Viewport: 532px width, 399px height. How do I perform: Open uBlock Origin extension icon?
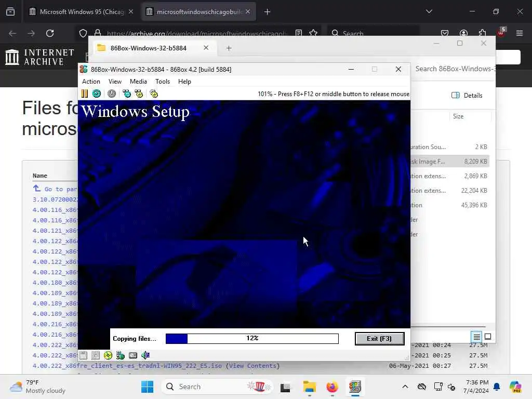tap(501, 33)
